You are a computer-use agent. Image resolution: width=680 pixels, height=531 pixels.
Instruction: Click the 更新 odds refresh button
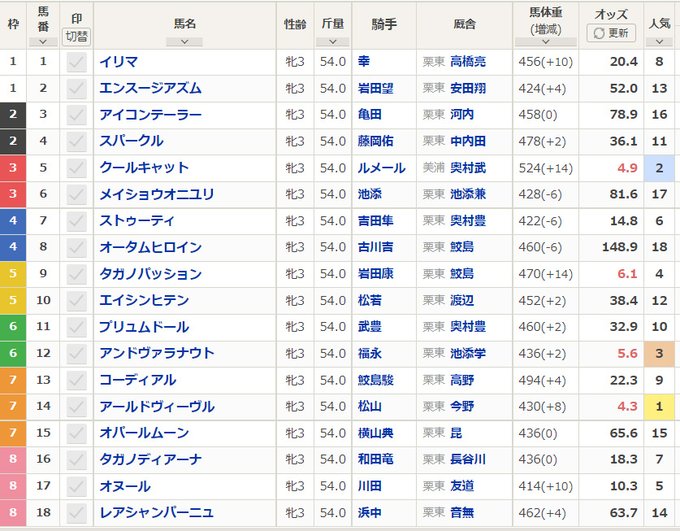pyautogui.click(x=611, y=33)
